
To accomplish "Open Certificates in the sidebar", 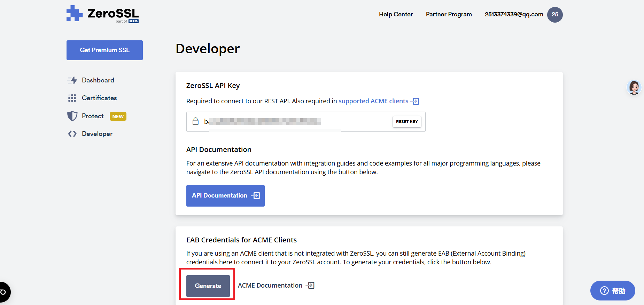I will 99,98.
